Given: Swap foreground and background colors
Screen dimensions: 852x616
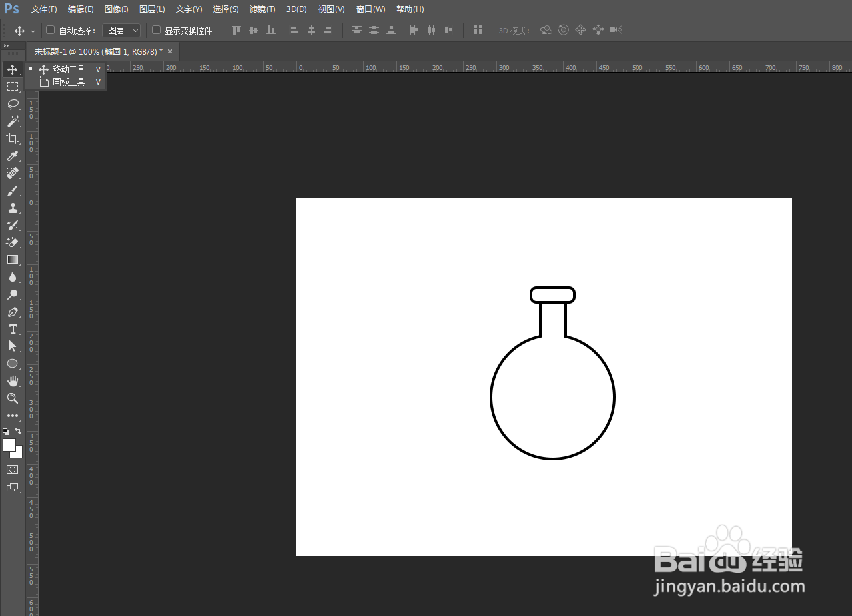Looking at the screenshot, I should (x=18, y=431).
